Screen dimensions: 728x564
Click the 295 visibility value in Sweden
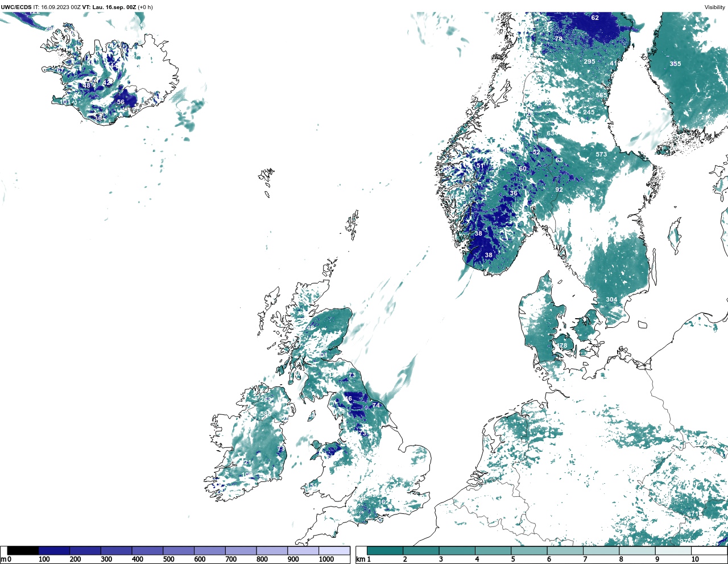(x=589, y=61)
